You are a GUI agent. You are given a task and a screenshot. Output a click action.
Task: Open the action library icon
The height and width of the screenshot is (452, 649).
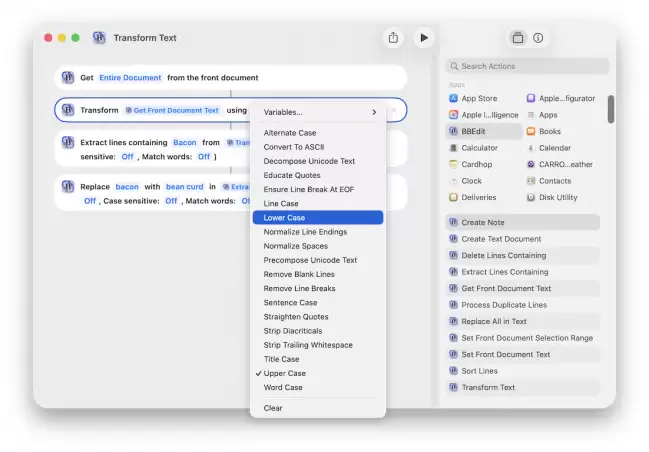tap(518, 38)
